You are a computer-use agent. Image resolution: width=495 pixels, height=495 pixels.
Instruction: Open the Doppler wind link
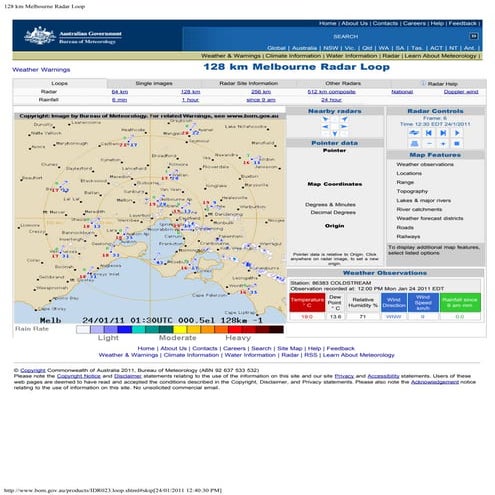pyautogui.click(x=461, y=92)
